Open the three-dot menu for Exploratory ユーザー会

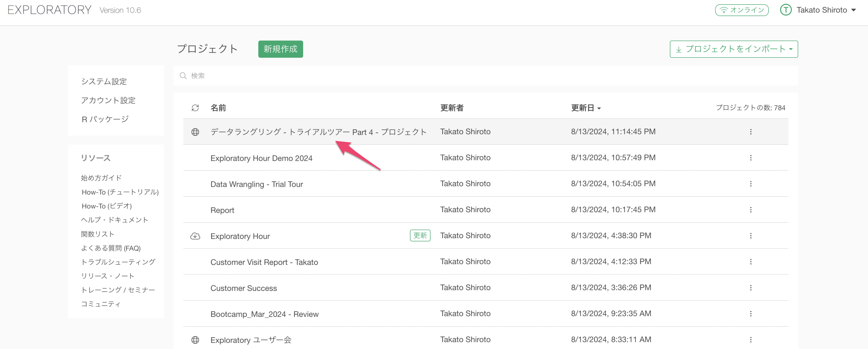(x=750, y=340)
